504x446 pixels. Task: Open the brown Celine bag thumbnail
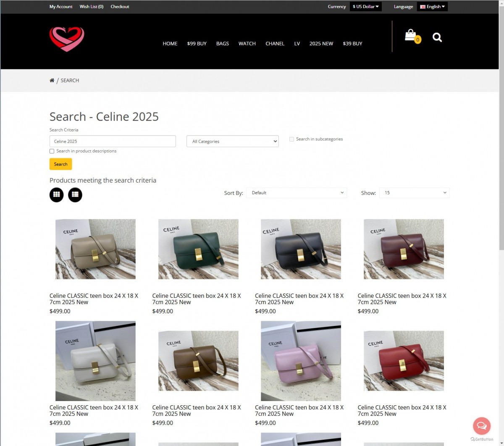[x=198, y=361]
